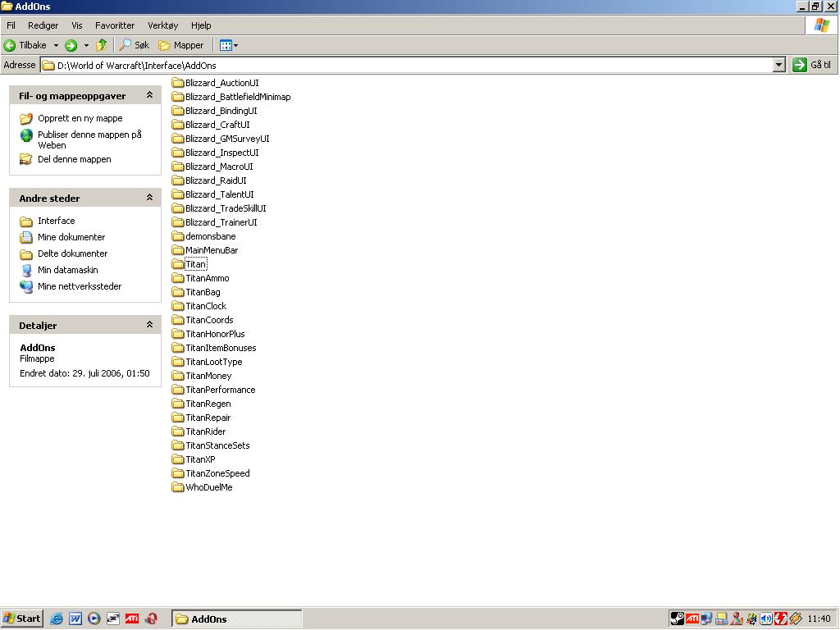Open the Tilbake history dropdown arrow
Screen dimensions: 840x630
point(56,46)
